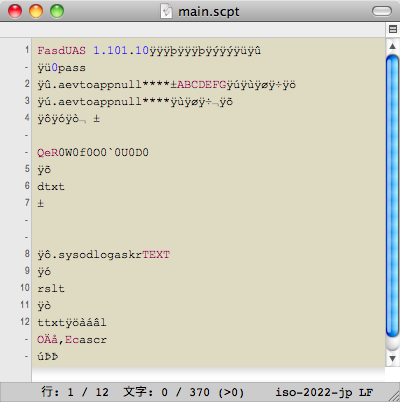Click the LF line ending indicator
Screen dimensions: 400x402
pos(366,392)
